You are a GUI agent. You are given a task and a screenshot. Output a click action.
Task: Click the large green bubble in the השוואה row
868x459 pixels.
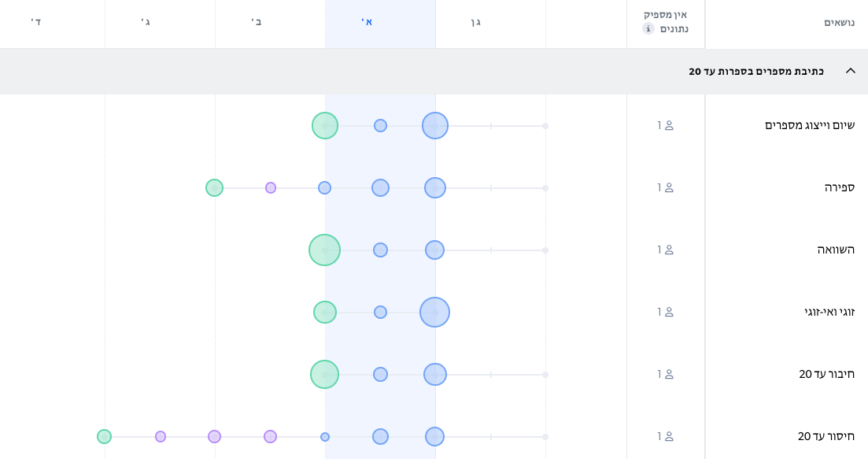[x=324, y=250]
